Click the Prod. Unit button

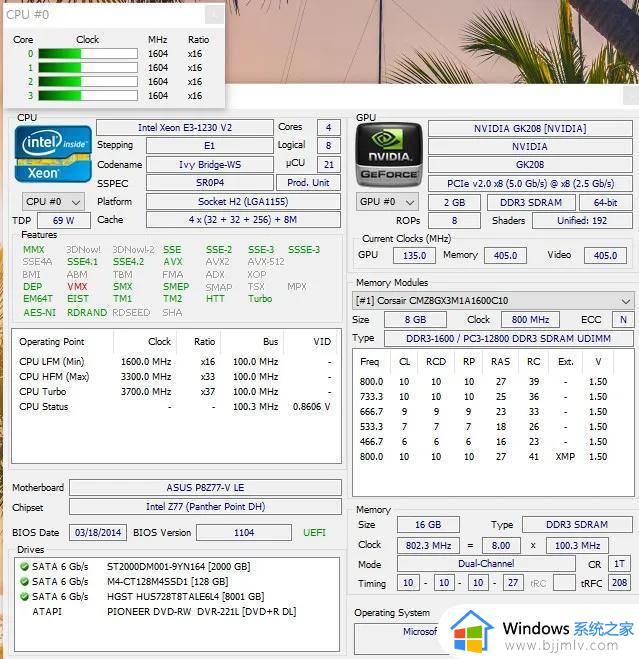point(308,183)
